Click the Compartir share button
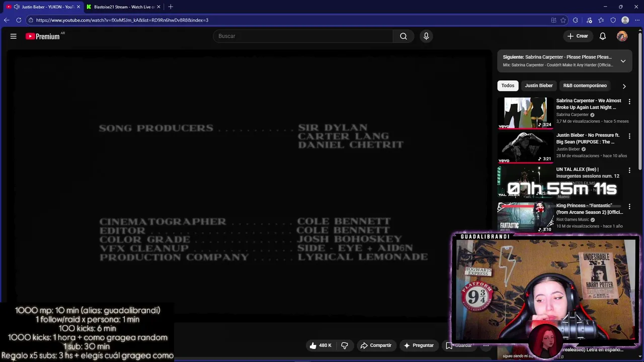Viewport: 644px width, 362px height. 376,345
